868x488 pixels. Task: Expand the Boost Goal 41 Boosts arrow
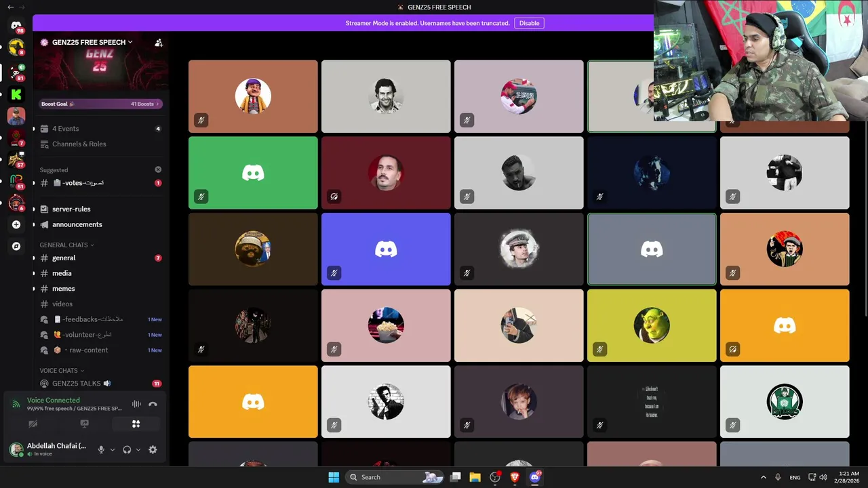click(157, 104)
